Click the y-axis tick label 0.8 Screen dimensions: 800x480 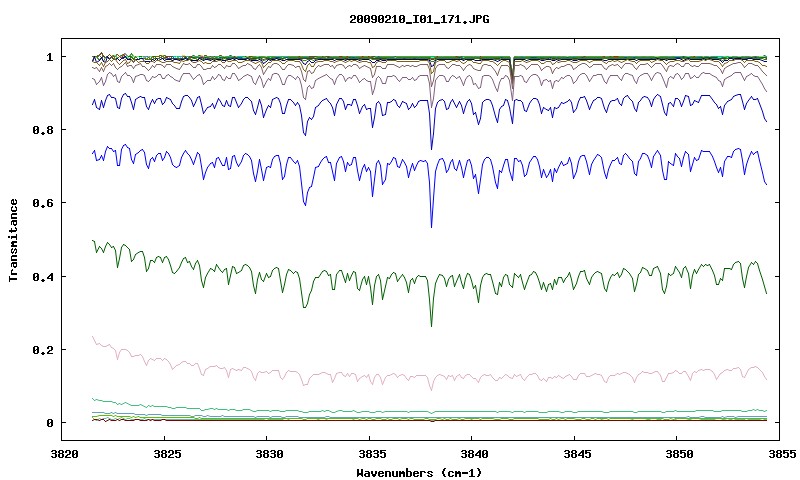click(42, 130)
